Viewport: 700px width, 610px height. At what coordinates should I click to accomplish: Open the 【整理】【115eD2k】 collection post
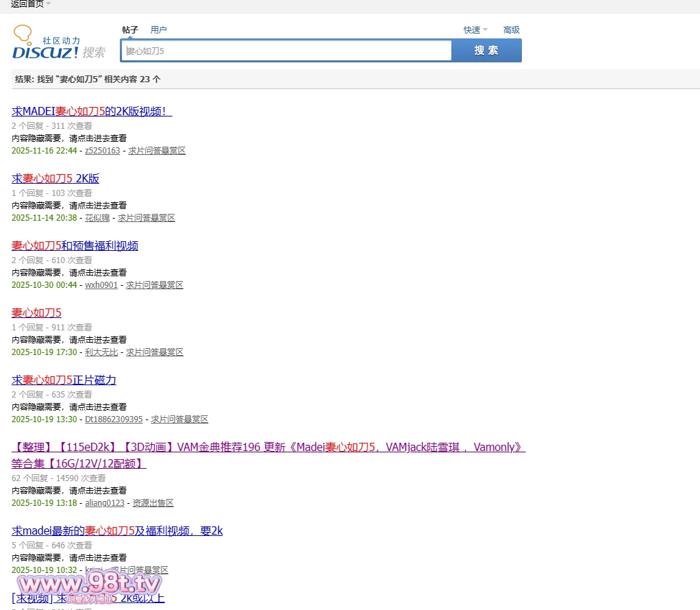click(268, 448)
